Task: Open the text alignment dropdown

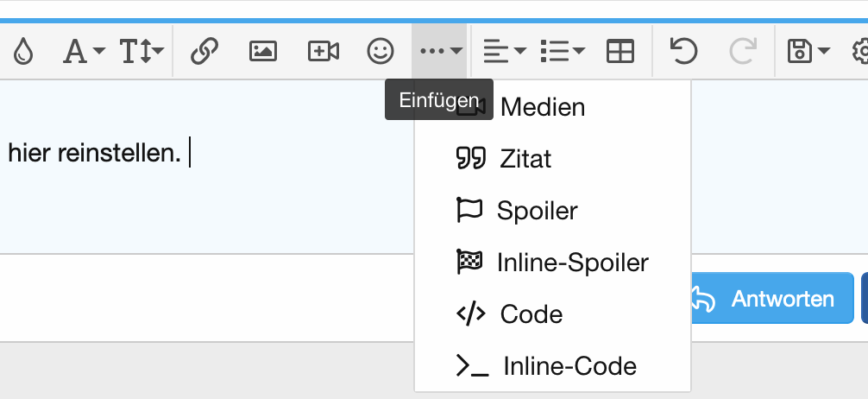Action: click(x=505, y=52)
